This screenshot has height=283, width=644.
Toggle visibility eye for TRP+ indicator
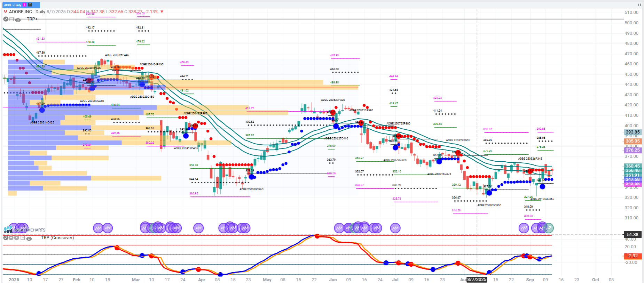coord(18,19)
